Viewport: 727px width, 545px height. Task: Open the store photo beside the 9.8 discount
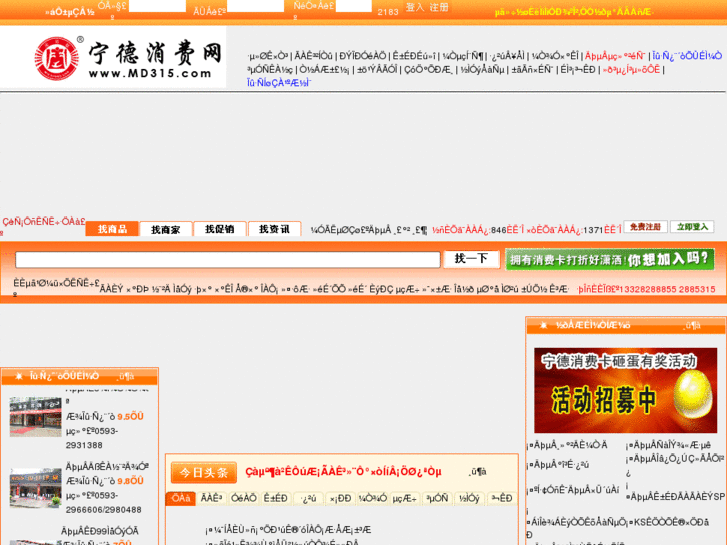click(x=35, y=487)
